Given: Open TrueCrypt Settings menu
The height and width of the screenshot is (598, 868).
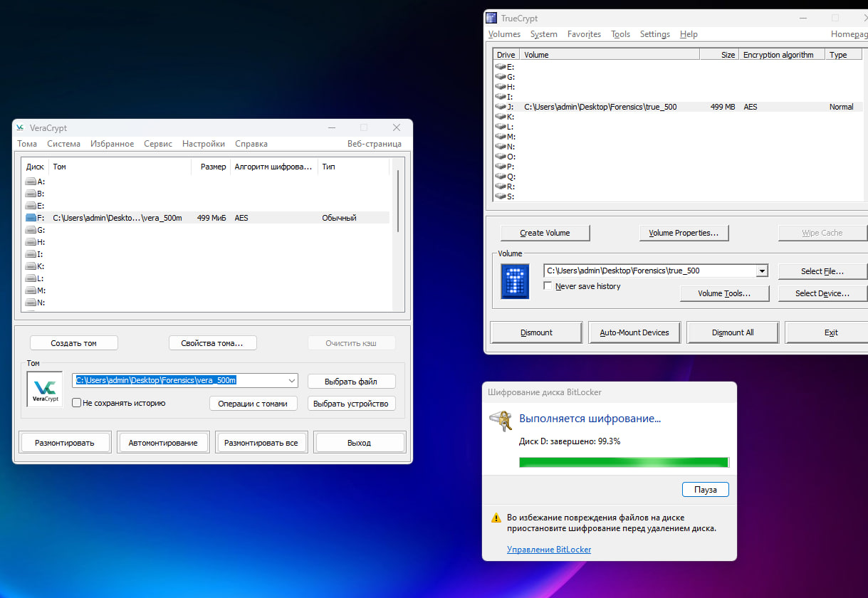Looking at the screenshot, I should coord(655,34).
